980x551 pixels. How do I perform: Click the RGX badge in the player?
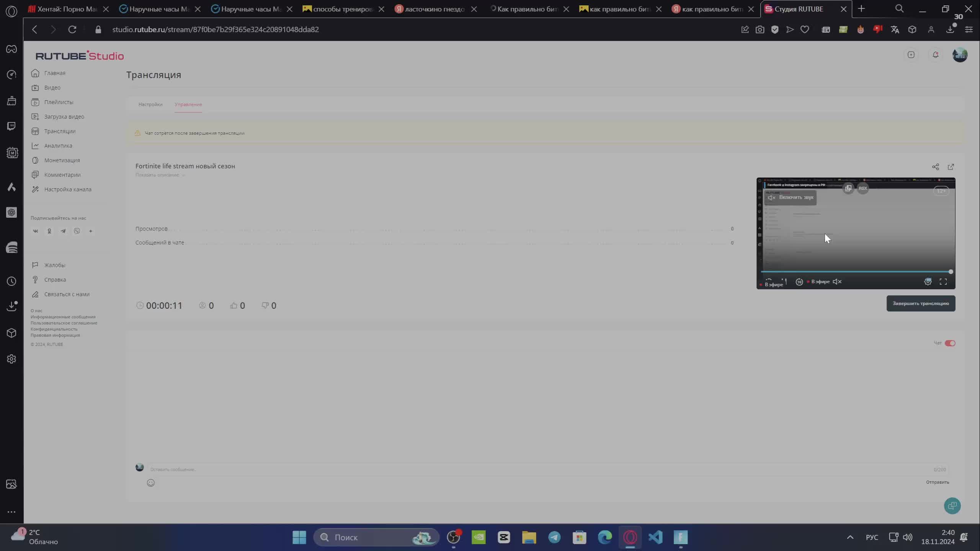863,188
